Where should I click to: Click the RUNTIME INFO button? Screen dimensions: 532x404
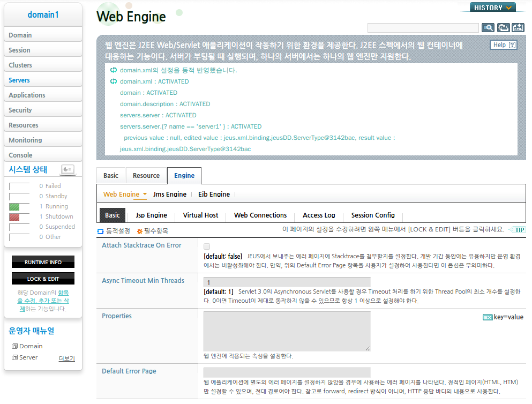pos(43,262)
